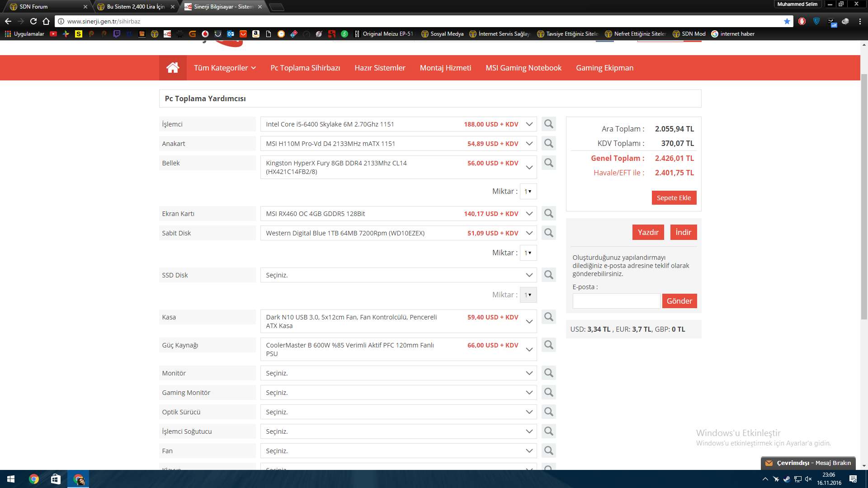
Task: Open the AdBlock extension icon
Action: [802, 21]
